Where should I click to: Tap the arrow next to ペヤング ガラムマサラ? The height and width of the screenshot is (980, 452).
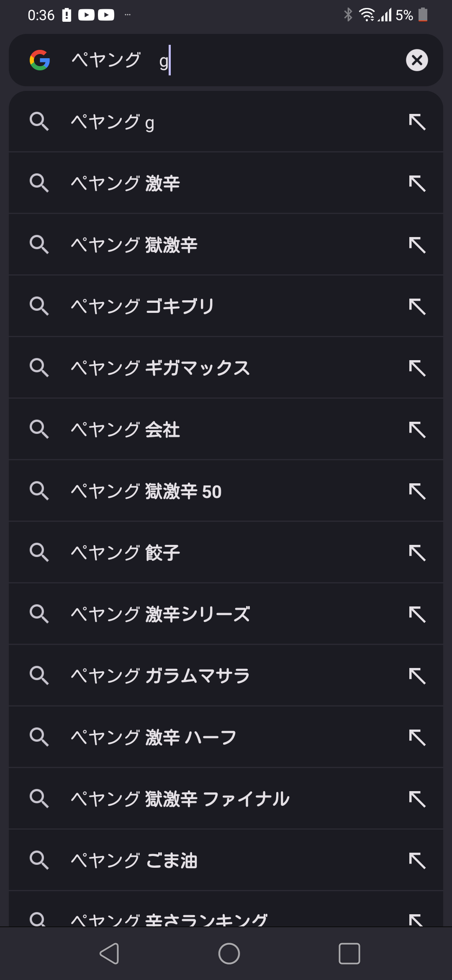coord(417,676)
